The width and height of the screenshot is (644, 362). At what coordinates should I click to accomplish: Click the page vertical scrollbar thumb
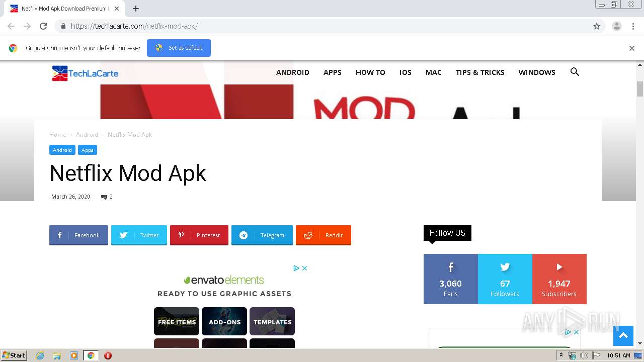(640, 88)
